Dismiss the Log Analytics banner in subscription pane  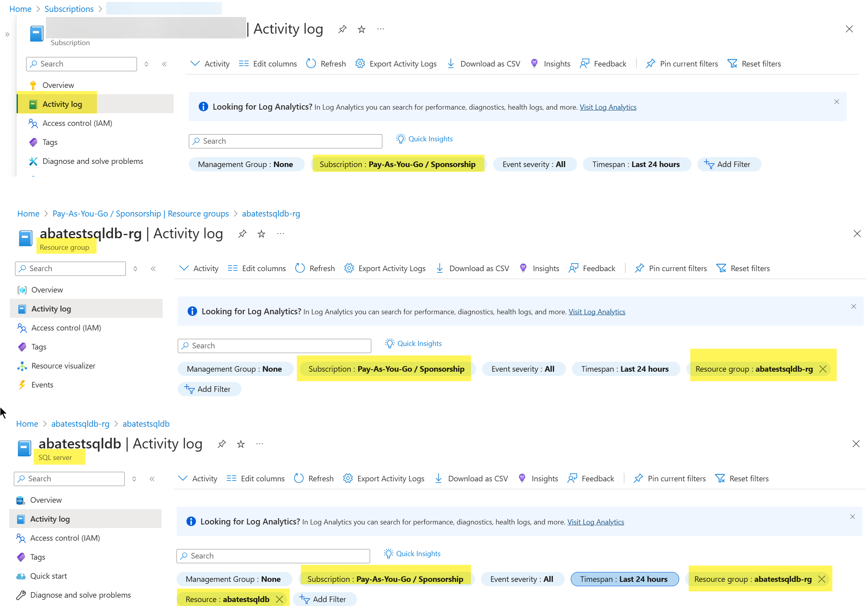click(x=836, y=102)
